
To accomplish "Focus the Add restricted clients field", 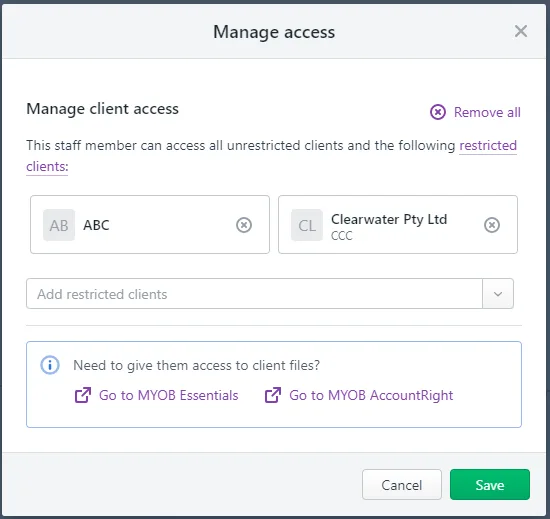I will [x=254, y=294].
